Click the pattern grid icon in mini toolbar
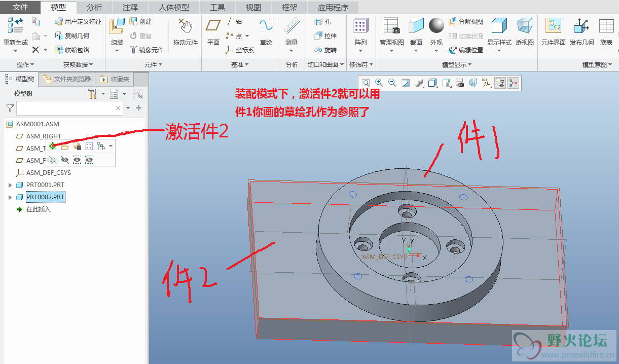The width and height of the screenshot is (619, 364). click(89, 147)
